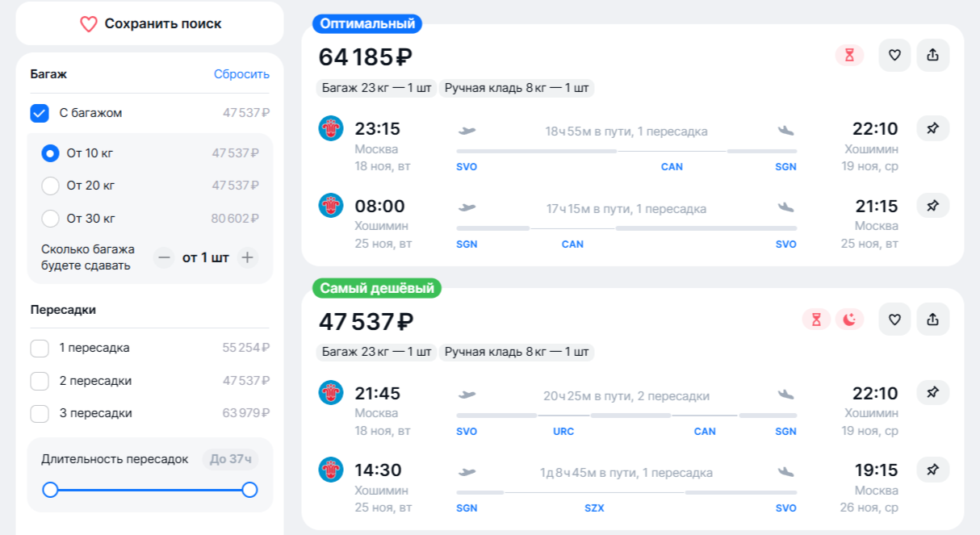Pin the 08:00 Ho Chi Minh return flight
Screen dimensions: 980x535
(x=932, y=206)
